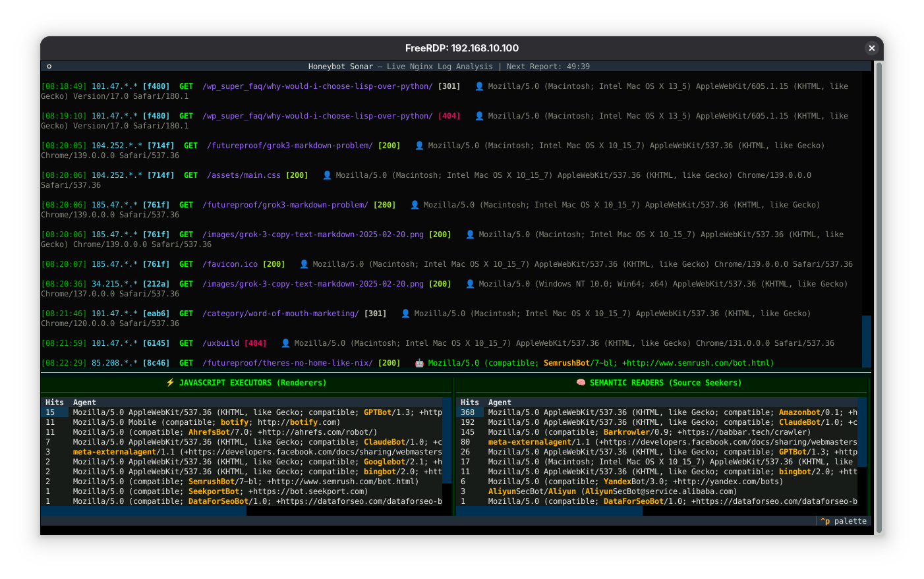The width and height of the screenshot is (924, 579).
Task: Click the brain icon on SEMANTIC READERS header
Action: click(582, 382)
